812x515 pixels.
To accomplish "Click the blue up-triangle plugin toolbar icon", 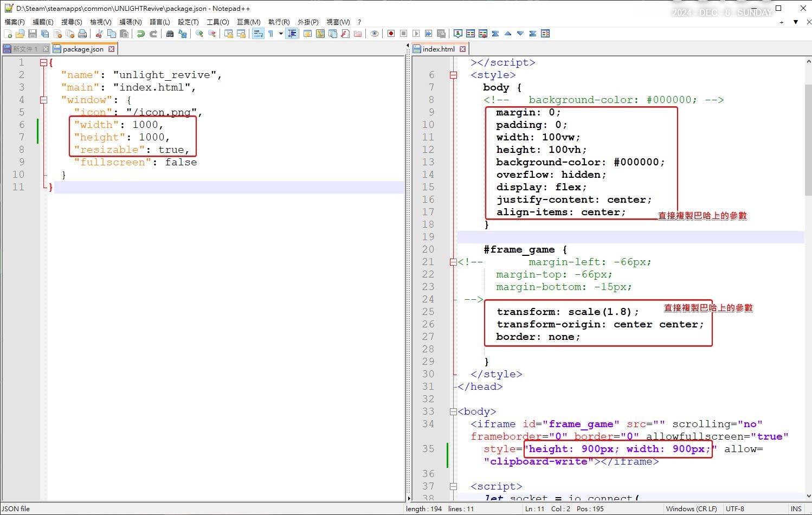I will [508, 34].
